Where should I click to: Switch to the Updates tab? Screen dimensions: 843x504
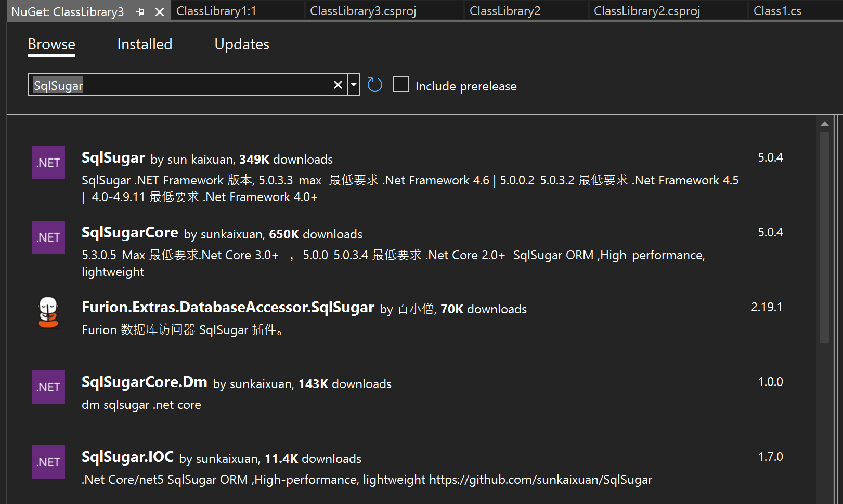241,44
